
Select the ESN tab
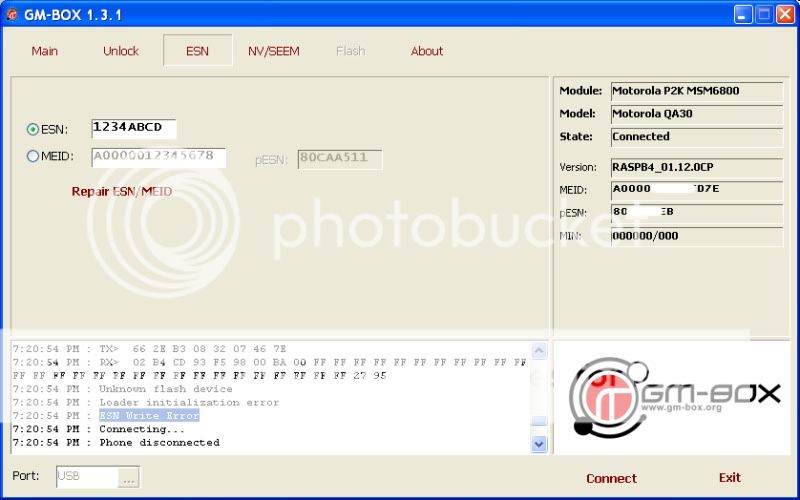[x=198, y=51]
